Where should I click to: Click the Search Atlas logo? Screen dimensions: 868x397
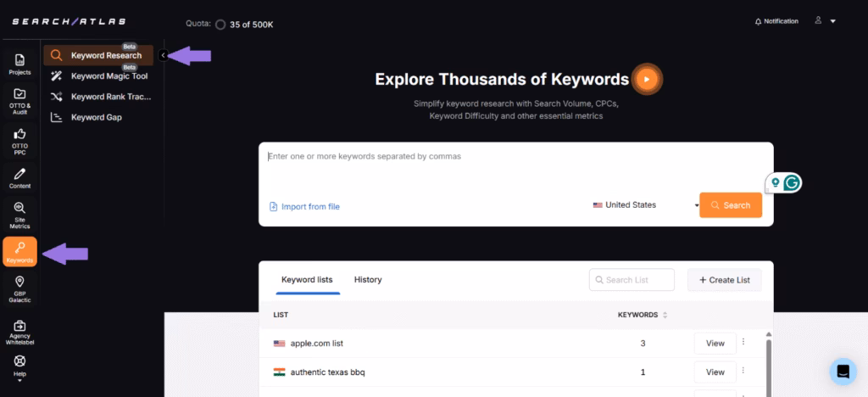coord(70,21)
